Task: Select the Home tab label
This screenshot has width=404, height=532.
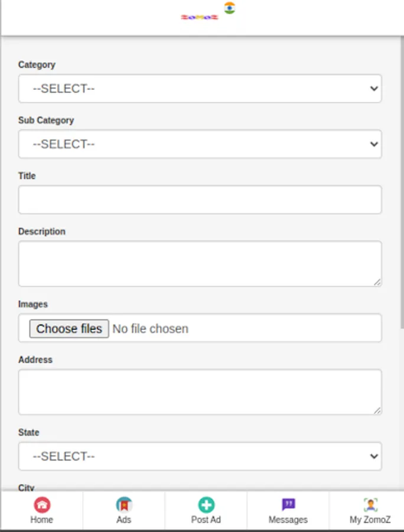Action: tap(42, 520)
